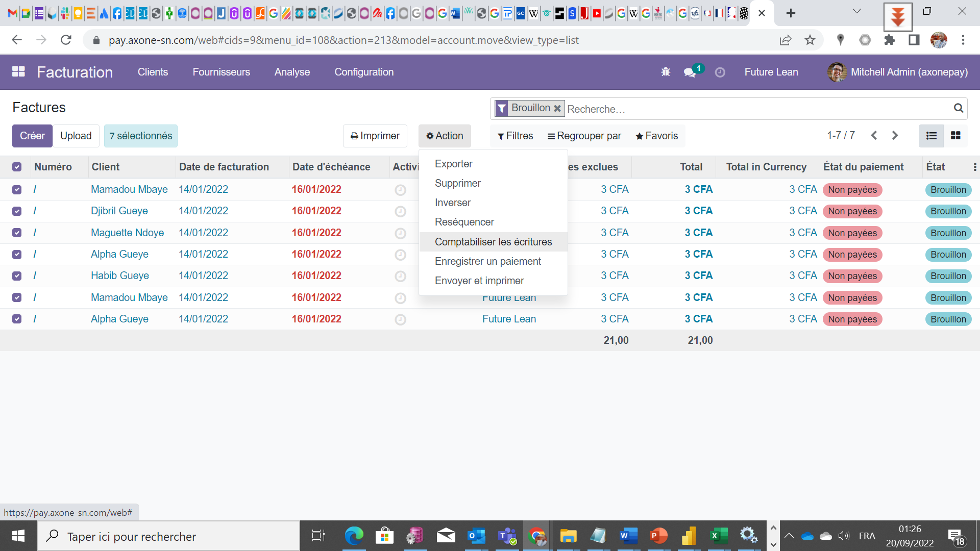Uncheck the select-all header checkbox
Screen dimensions: 980x551
(17, 167)
